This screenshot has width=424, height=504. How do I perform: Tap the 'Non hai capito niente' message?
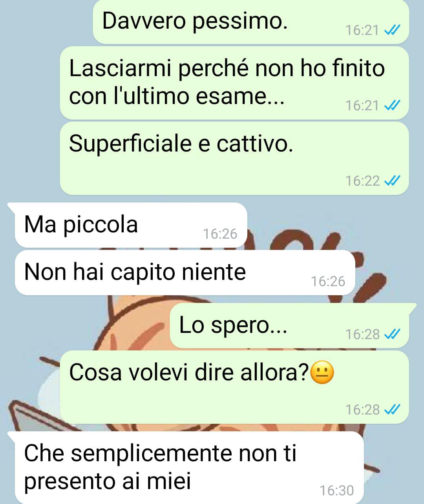(185, 272)
